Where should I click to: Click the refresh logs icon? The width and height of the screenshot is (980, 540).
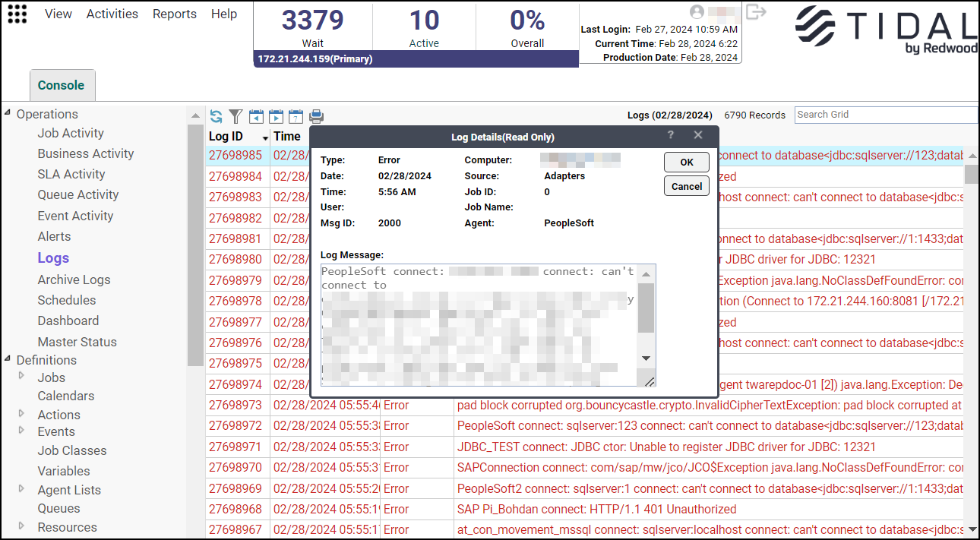[217, 116]
